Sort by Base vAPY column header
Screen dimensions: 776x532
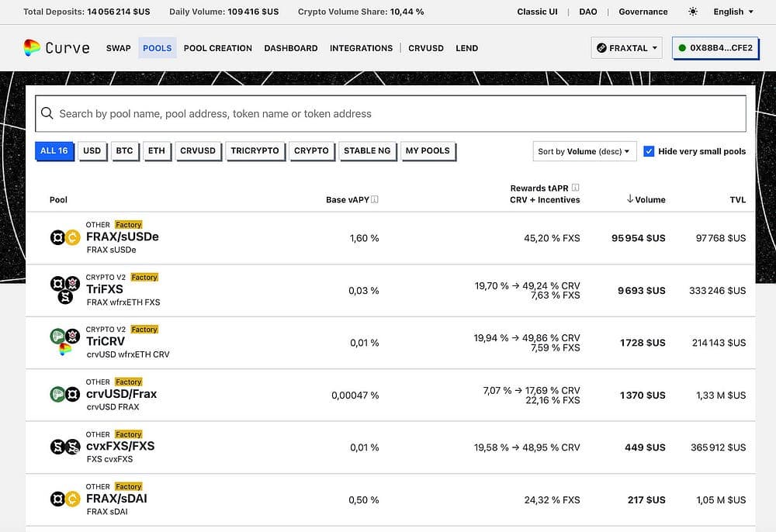pyautogui.click(x=348, y=200)
